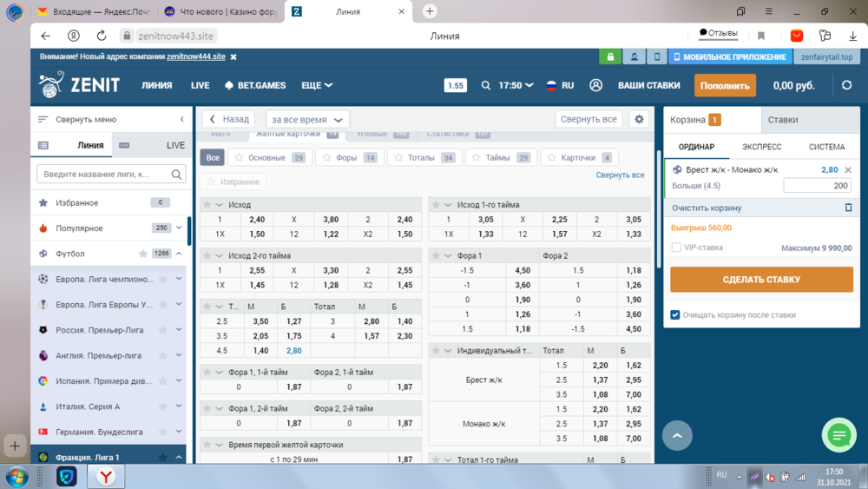
Task: Click search icon in league search field
Action: pos(176,174)
